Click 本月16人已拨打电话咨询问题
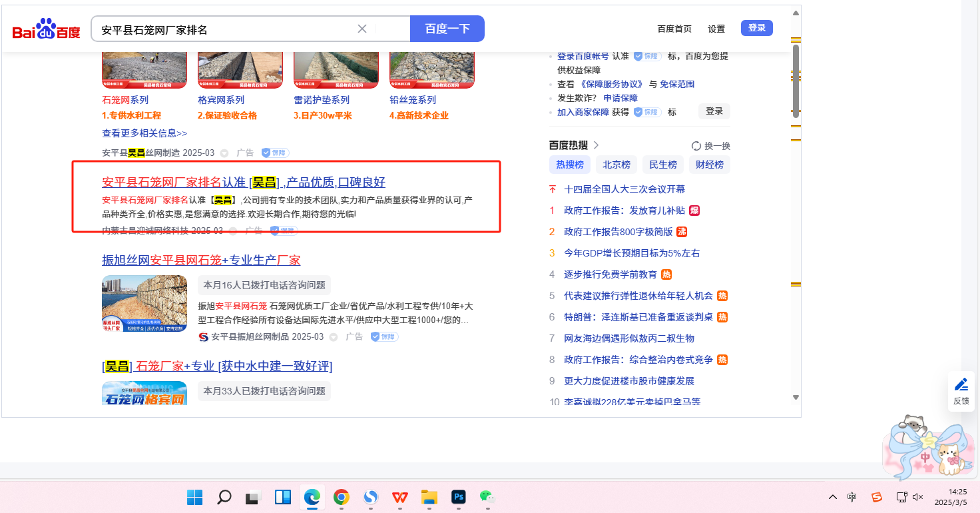 (x=264, y=285)
